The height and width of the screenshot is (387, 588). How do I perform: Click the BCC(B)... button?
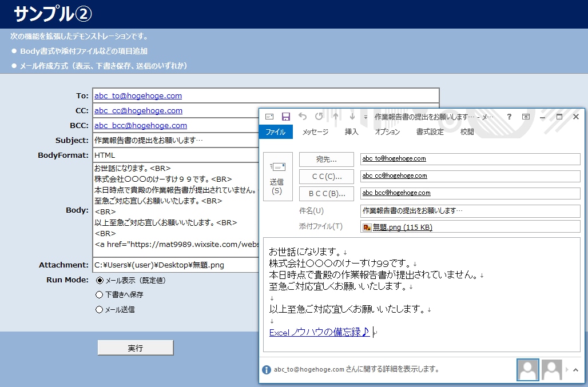[x=326, y=194]
